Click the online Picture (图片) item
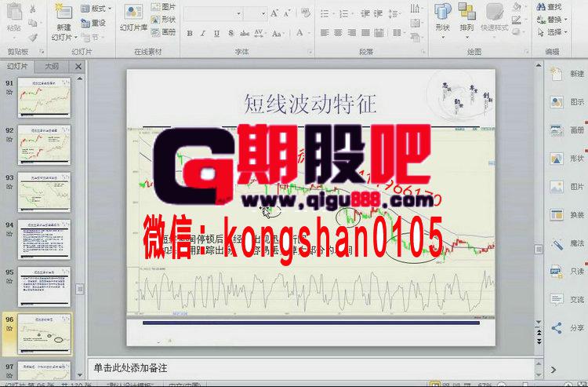The image size is (588, 387). point(163,7)
